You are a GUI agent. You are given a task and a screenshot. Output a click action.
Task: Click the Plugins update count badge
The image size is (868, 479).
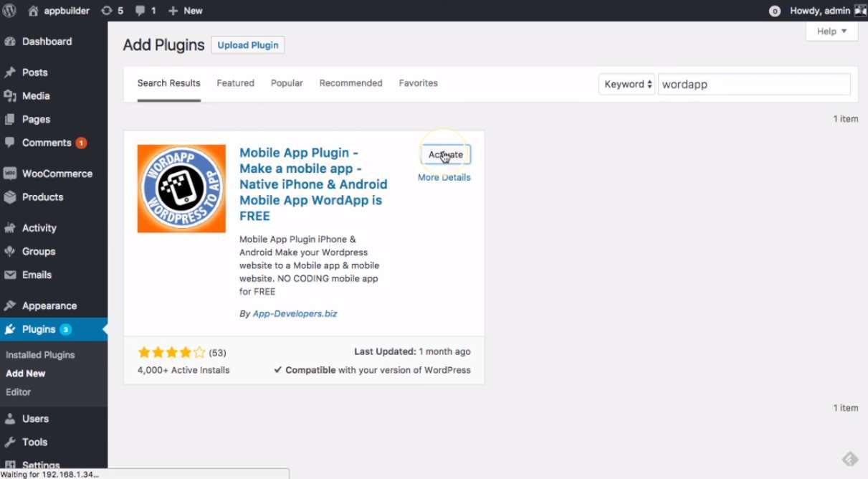pyautogui.click(x=66, y=330)
